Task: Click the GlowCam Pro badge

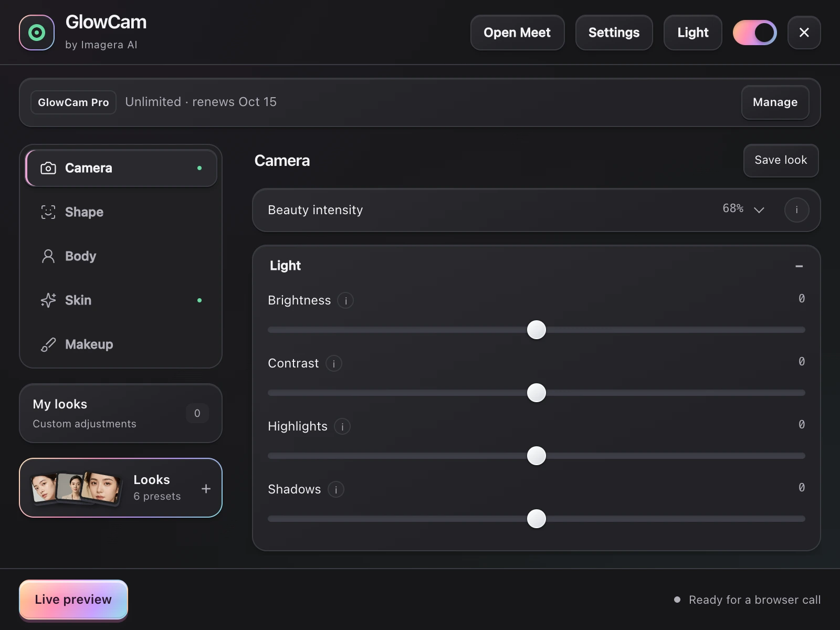Action: click(x=73, y=102)
